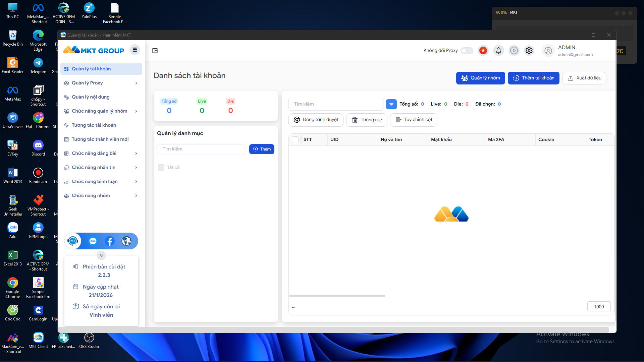Viewport: 644px width, 362px height.
Task: Open Quản lý tài khoản menu item
Action: point(101,69)
